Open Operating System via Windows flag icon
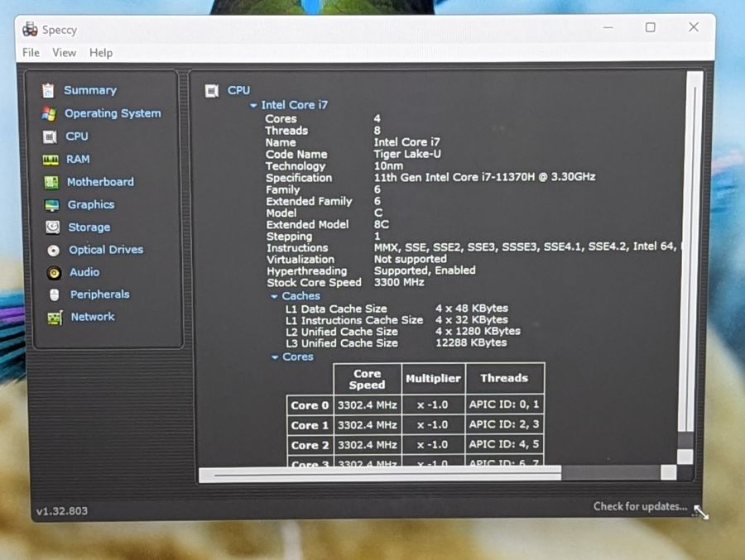The image size is (745, 560). click(x=49, y=113)
